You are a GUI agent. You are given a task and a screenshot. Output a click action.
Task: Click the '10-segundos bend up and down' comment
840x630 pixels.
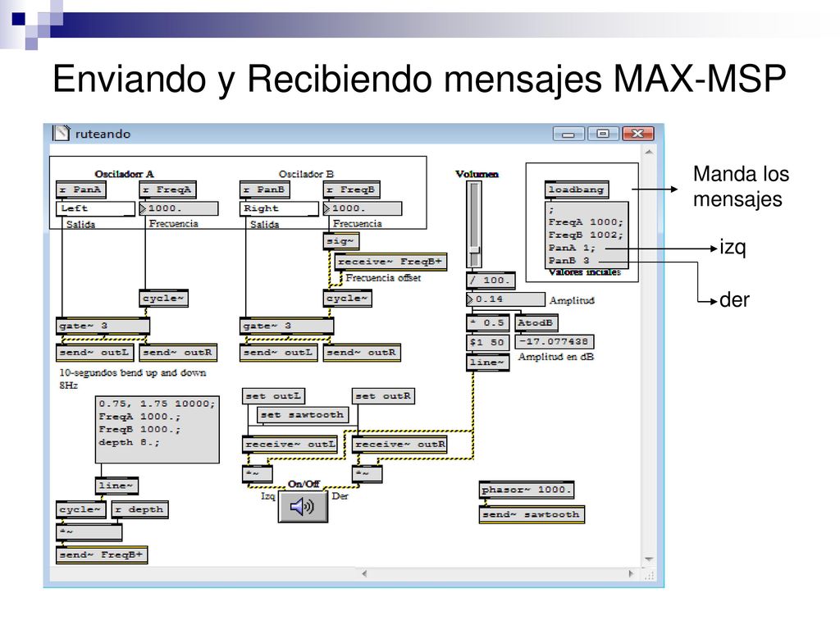[x=132, y=372]
